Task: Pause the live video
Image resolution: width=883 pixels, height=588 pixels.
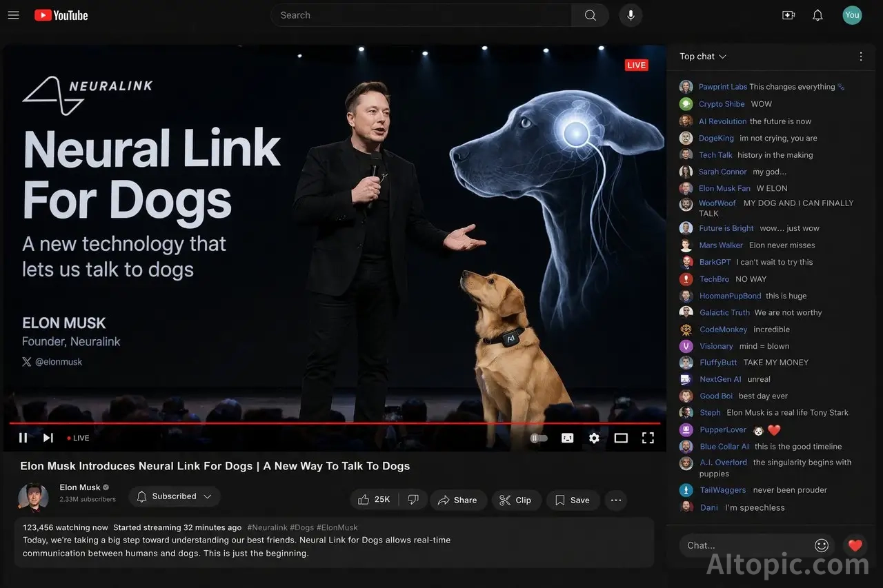Action: pos(23,438)
